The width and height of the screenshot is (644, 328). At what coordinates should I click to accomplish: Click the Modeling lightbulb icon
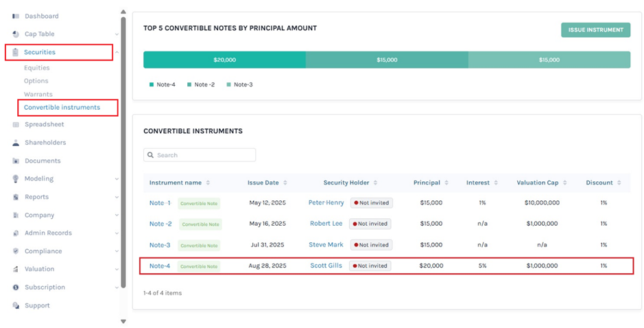[16, 178]
